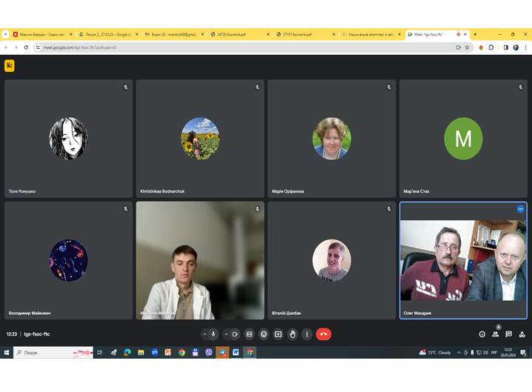Show the participants people list
The height and width of the screenshot is (392, 532).
(x=495, y=334)
